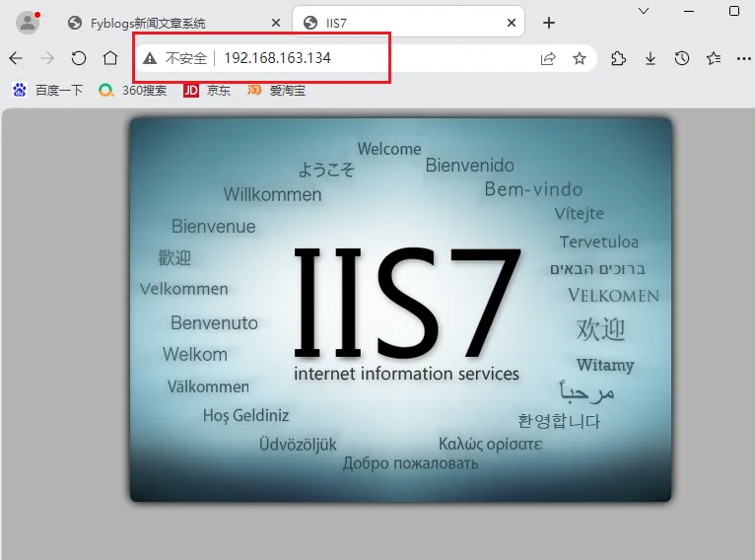Screen dimensions: 755x560
Task: Switch to the Fyblogs新闻文章系统 tab
Action: 173,23
